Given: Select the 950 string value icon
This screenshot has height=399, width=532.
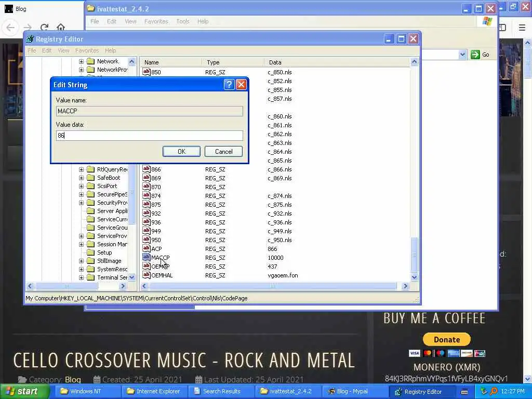Looking at the screenshot, I should [146, 239].
